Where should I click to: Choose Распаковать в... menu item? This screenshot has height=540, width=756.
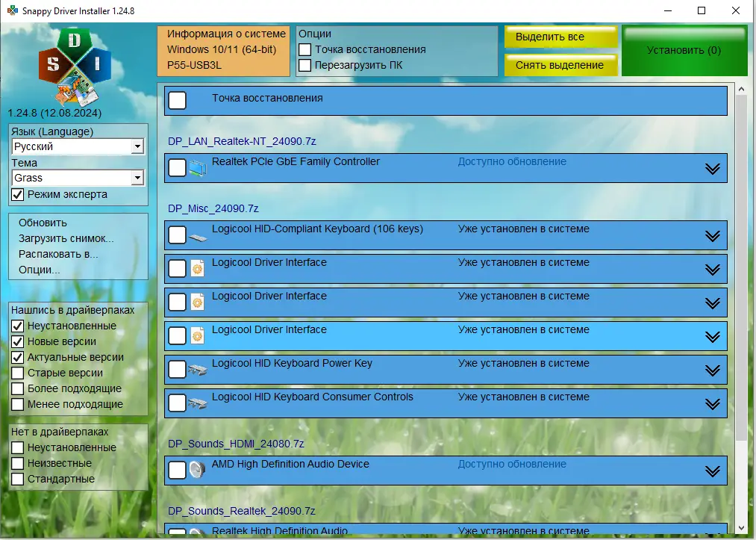[x=58, y=255]
